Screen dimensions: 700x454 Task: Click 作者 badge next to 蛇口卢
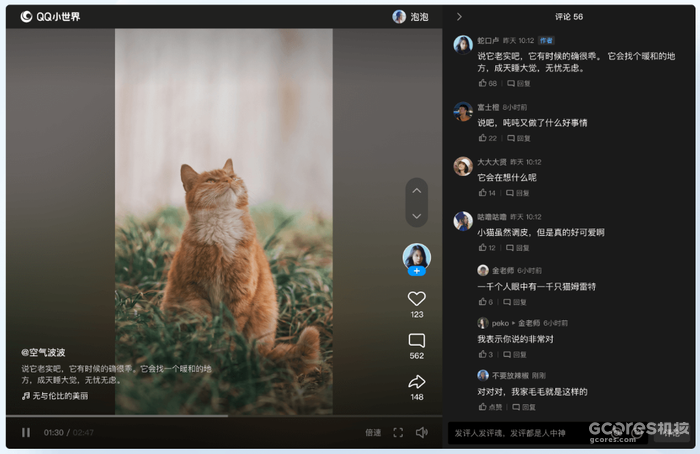click(546, 41)
